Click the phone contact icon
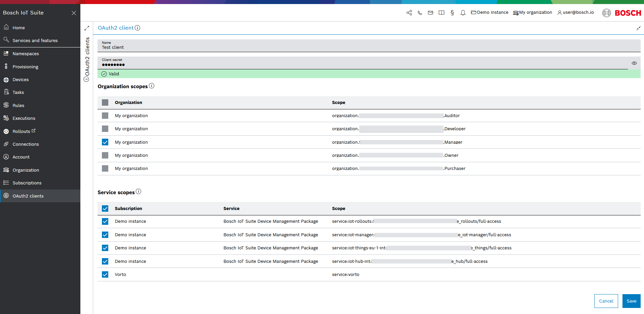644x314 pixels. (420, 13)
